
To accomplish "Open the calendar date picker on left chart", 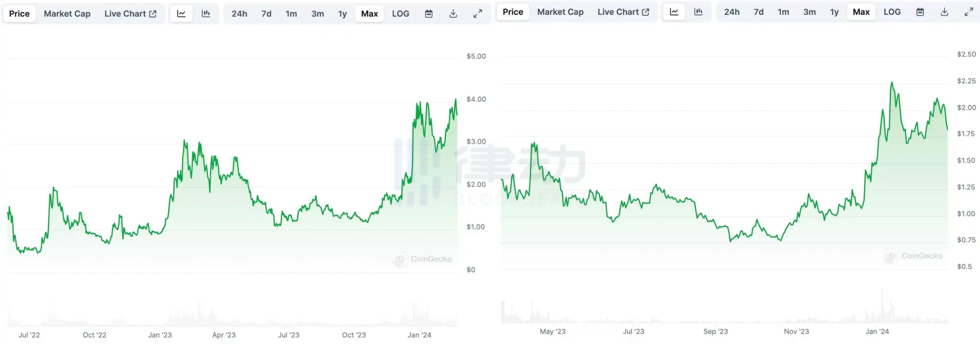I will coord(429,13).
